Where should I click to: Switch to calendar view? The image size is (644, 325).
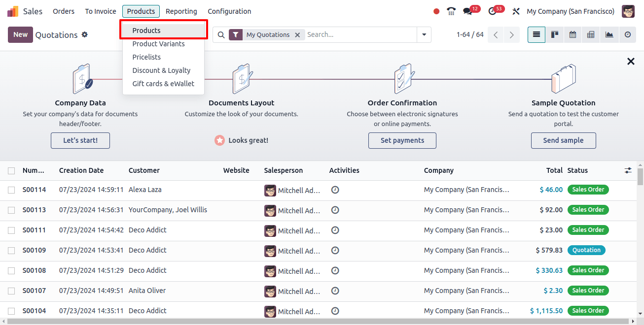[x=572, y=35]
